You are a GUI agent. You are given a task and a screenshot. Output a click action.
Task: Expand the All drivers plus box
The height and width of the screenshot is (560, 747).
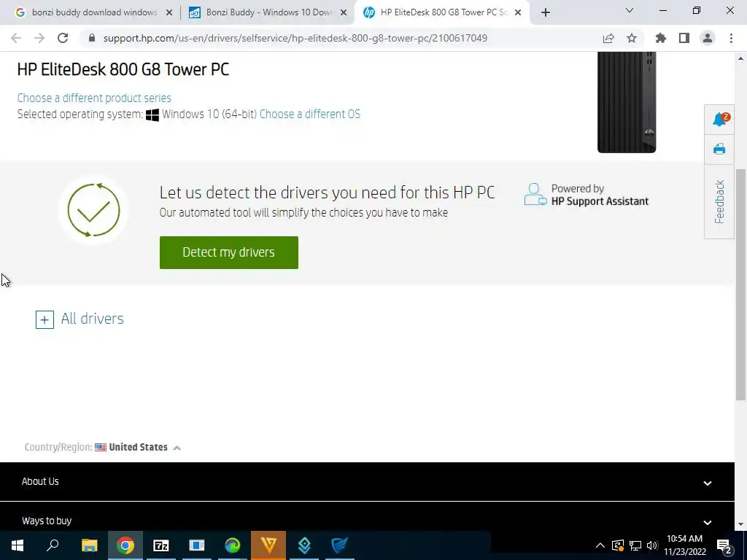[x=44, y=319]
